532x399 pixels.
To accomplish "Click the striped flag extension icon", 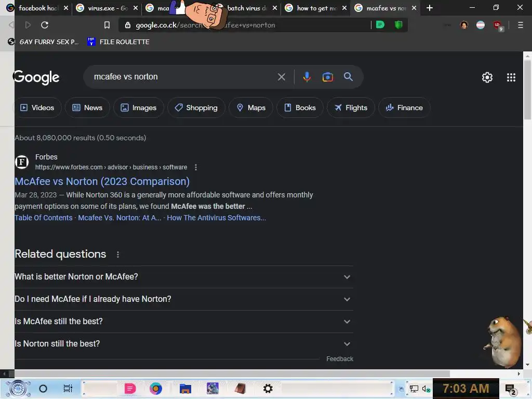I will (x=481, y=25).
